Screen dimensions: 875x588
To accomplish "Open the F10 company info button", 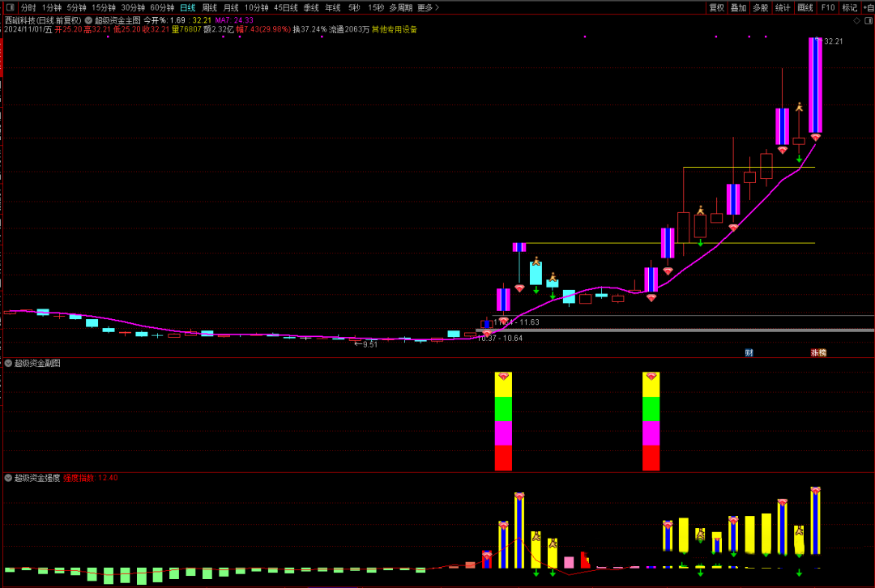I will [x=827, y=7].
